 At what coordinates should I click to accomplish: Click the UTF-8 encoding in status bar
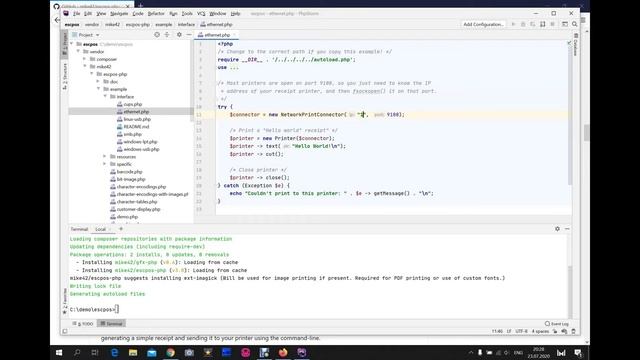click(x=521, y=331)
